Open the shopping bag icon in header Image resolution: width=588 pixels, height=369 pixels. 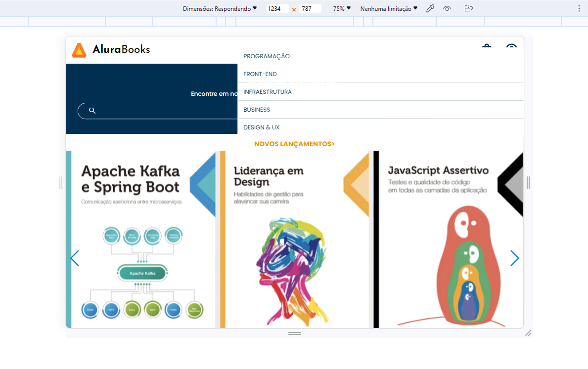(x=487, y=46)
